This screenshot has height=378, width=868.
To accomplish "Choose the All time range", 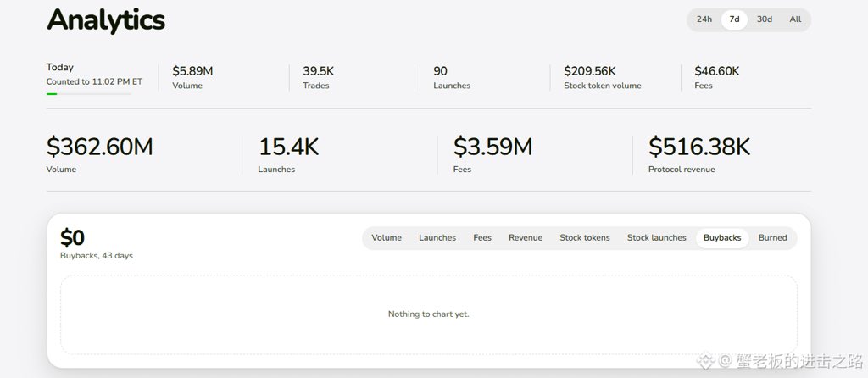I will [x=795, y=19].
